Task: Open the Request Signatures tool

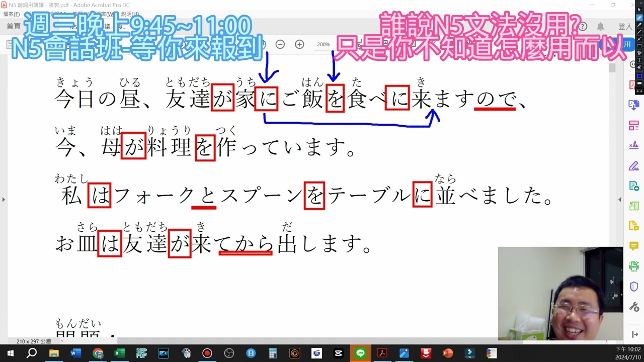Action: [634, 145]
